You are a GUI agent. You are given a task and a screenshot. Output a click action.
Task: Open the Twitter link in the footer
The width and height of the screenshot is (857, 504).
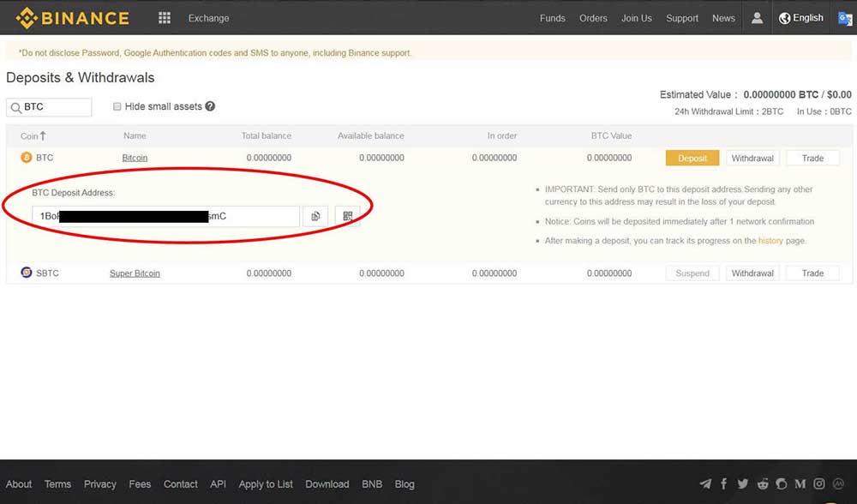[x=742, y=483]
